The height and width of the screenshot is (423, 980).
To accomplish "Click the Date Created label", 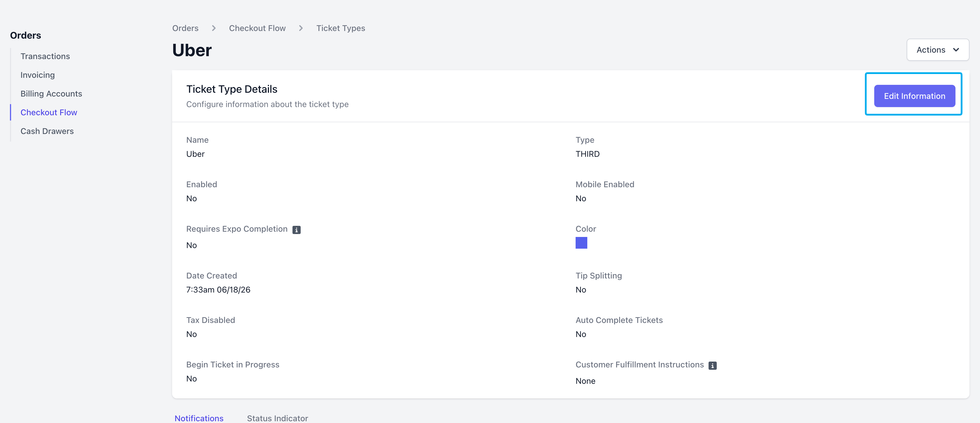I will [212, 276].
